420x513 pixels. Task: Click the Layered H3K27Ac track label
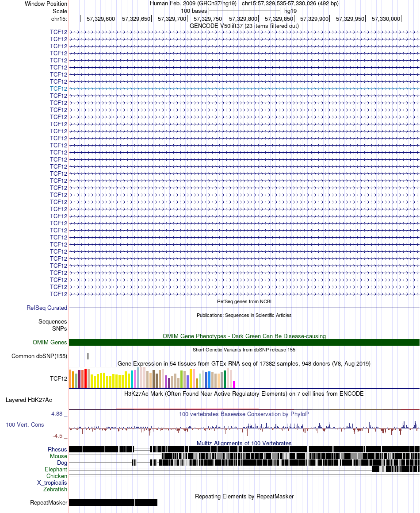coord(29,400)
